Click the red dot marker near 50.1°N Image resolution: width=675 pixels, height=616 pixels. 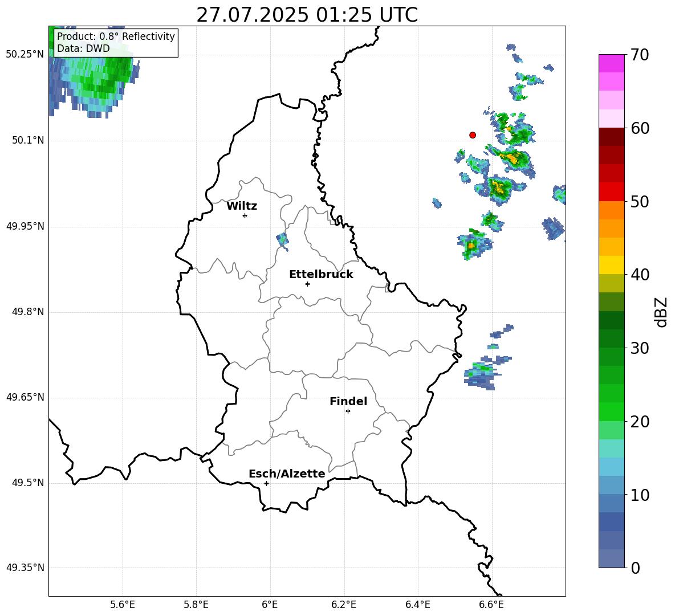(x=473, y=135)
